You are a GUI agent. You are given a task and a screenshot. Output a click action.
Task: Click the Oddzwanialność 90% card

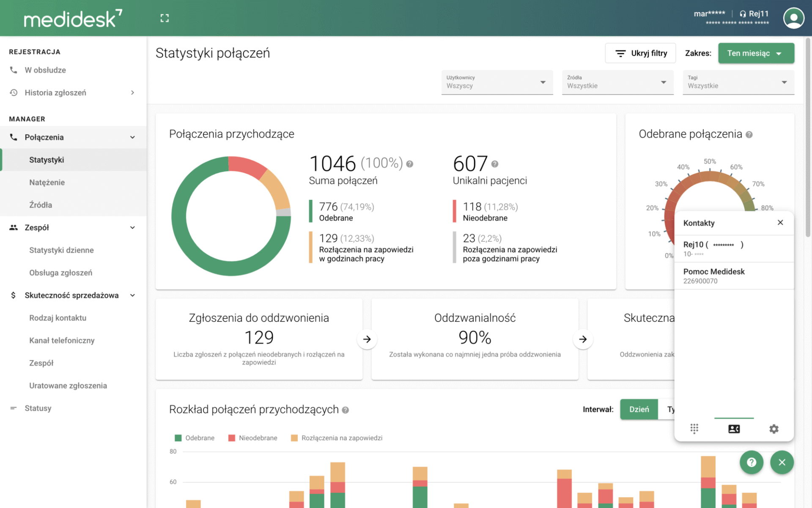[475, 339]
